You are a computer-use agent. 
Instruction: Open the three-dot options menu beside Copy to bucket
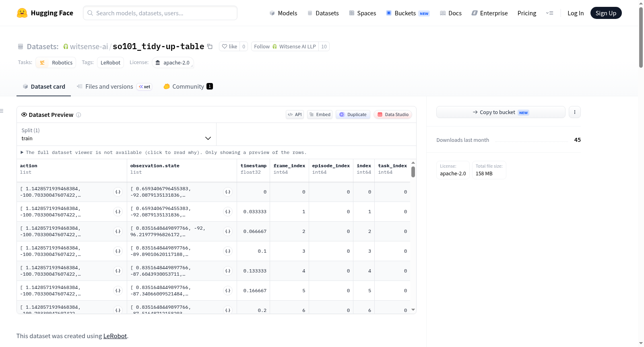(575, 112)
